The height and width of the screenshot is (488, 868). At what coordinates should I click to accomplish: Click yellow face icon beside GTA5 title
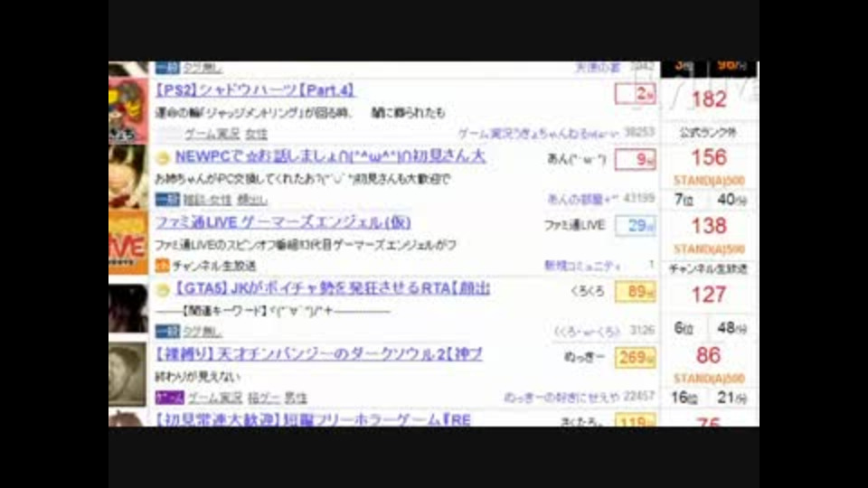coord(162,290)
